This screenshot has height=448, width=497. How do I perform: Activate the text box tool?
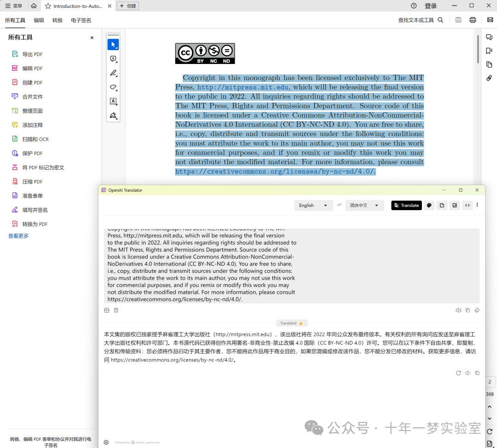coord(113,101)
